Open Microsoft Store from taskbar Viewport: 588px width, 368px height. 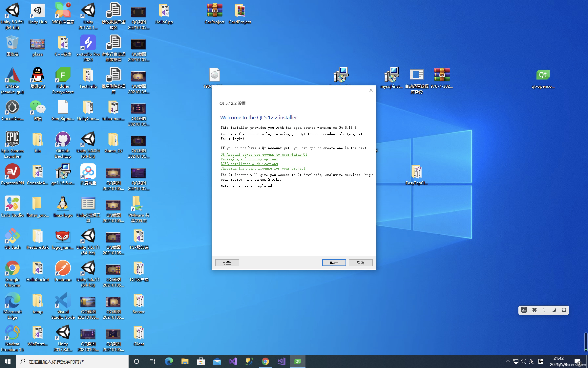201,361
